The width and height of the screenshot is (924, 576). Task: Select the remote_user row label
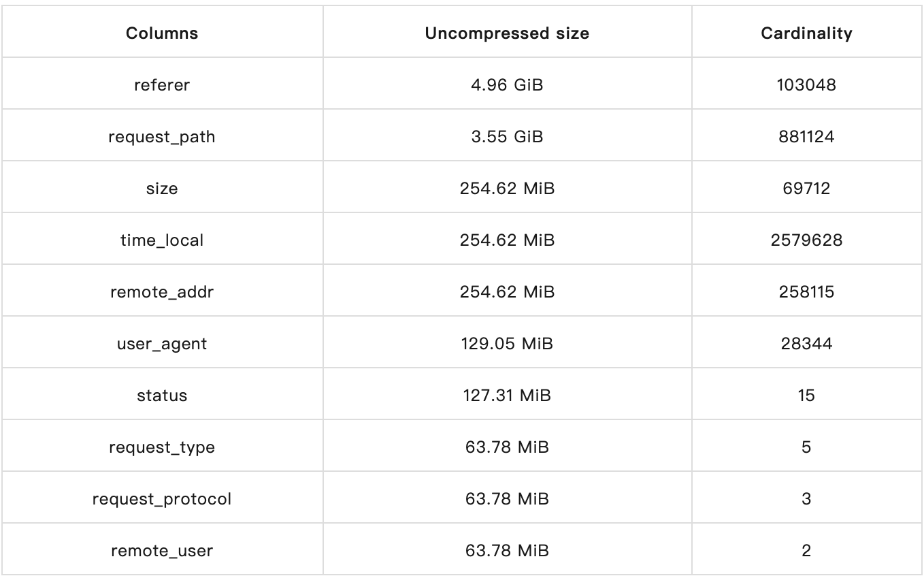162,551
